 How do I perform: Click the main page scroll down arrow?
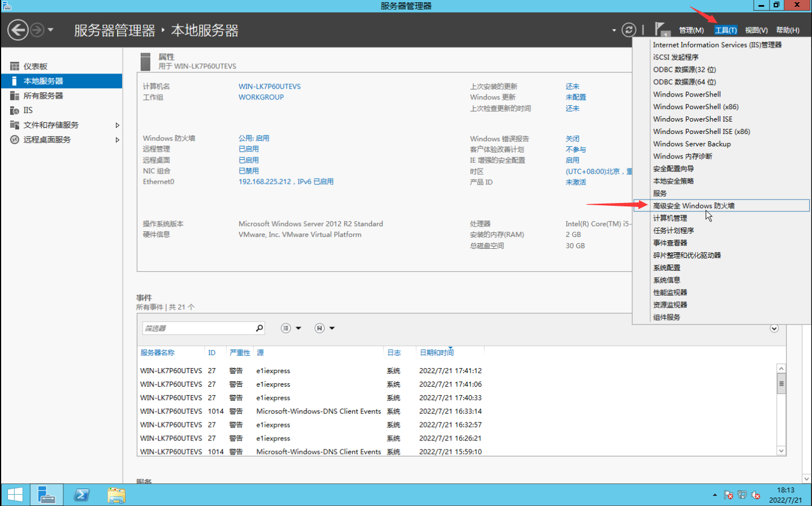coord(806,479)
